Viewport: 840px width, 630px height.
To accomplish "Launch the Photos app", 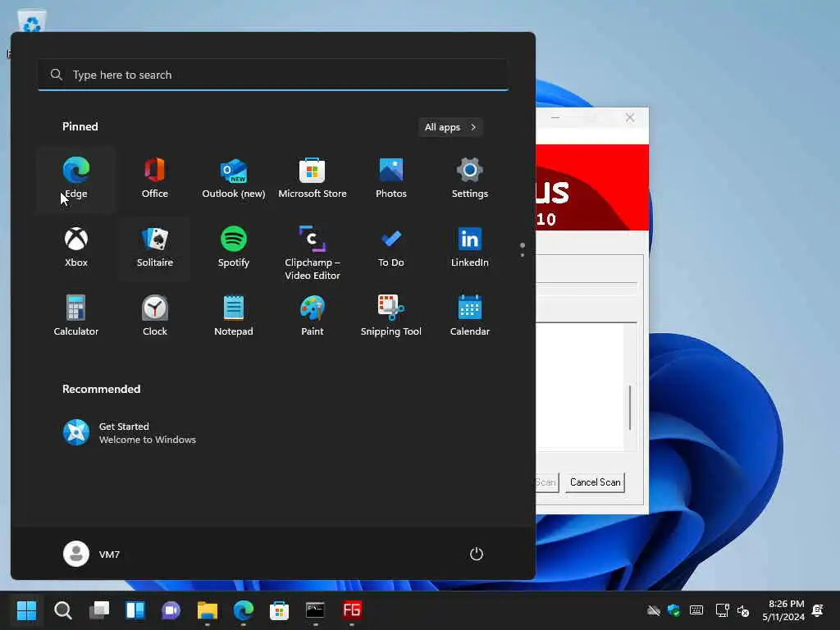I will pos(391,179).
